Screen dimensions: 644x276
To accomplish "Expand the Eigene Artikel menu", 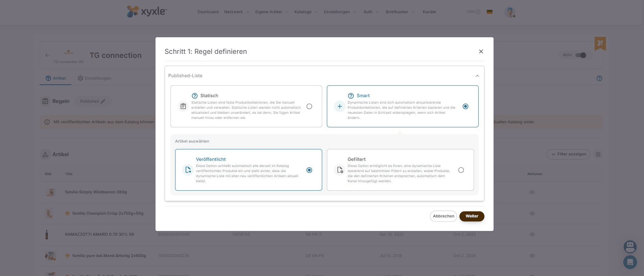I will click(271, 12).
